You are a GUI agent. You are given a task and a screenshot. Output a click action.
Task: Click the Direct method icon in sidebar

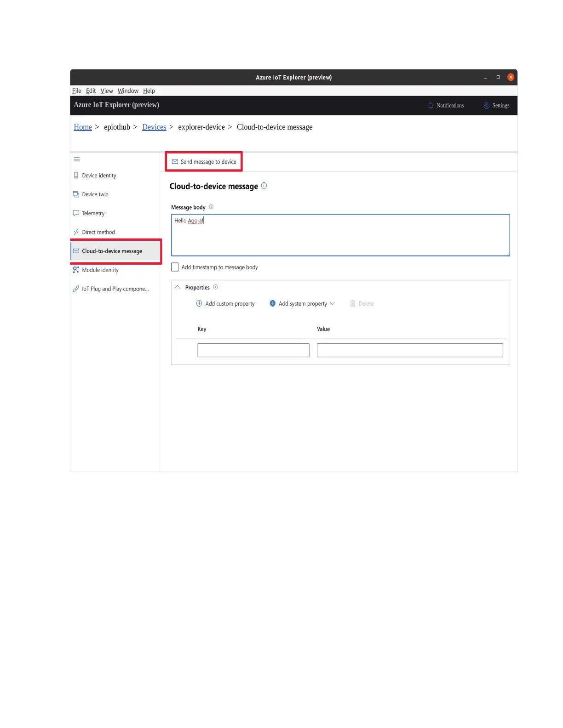pos(76,232)
